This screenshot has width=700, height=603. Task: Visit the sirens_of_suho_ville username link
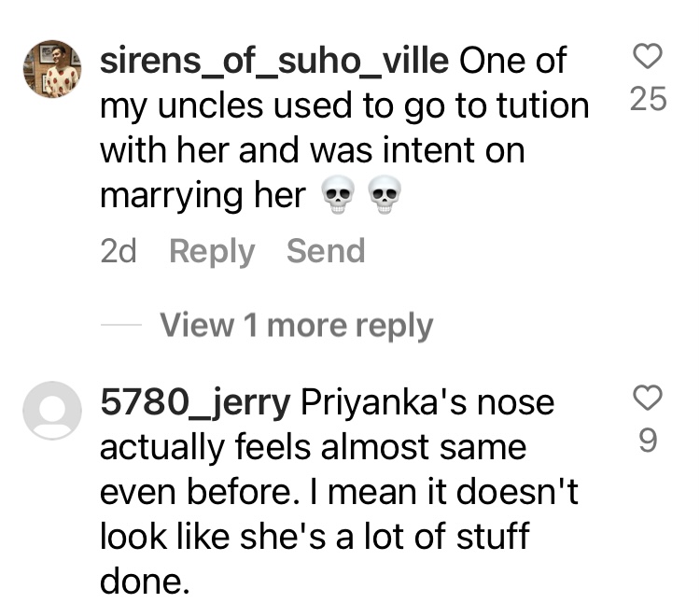pyautogui.click(x=274, y=62)
